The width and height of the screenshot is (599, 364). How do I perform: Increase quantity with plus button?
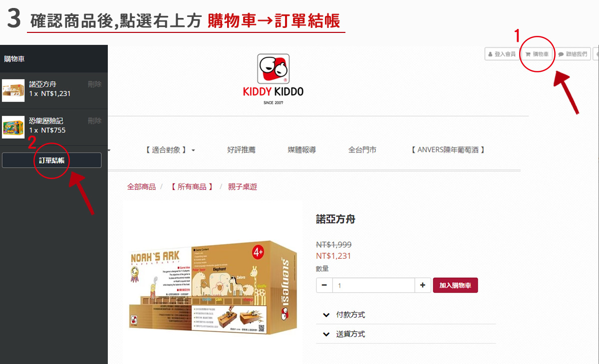tap(422, 285)
